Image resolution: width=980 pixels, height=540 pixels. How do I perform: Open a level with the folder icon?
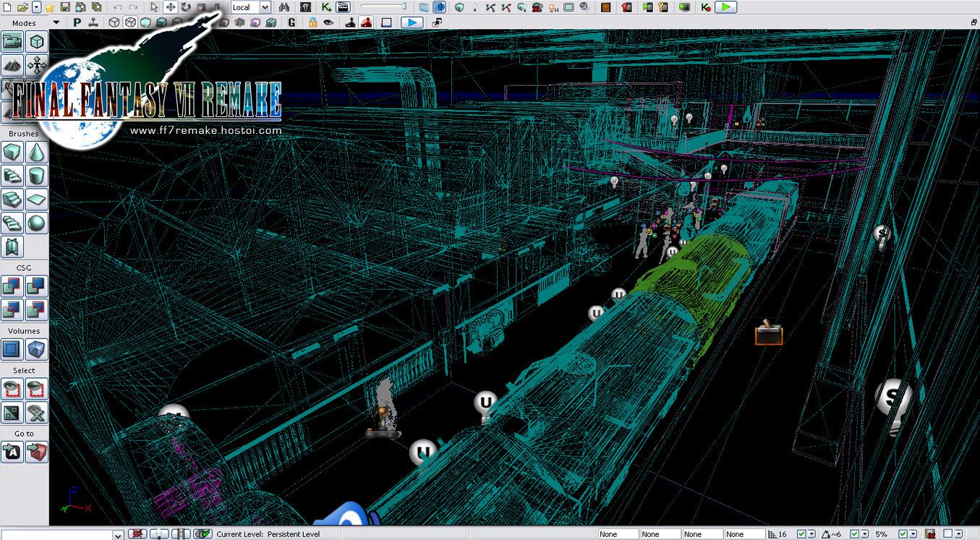[22, 7]
